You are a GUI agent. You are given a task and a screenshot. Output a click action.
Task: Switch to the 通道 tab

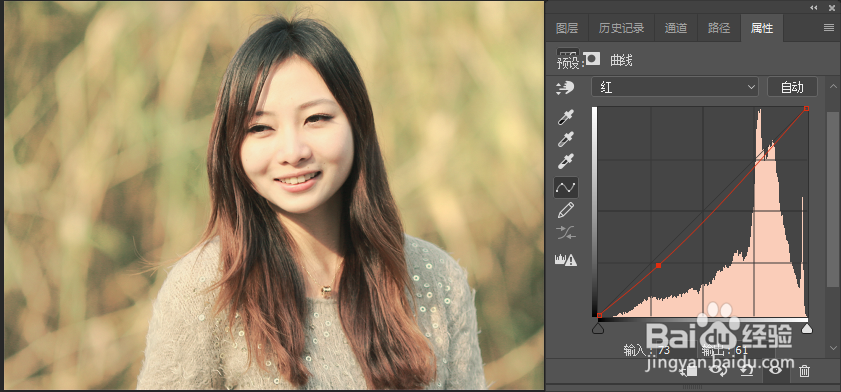pos(676,28)
